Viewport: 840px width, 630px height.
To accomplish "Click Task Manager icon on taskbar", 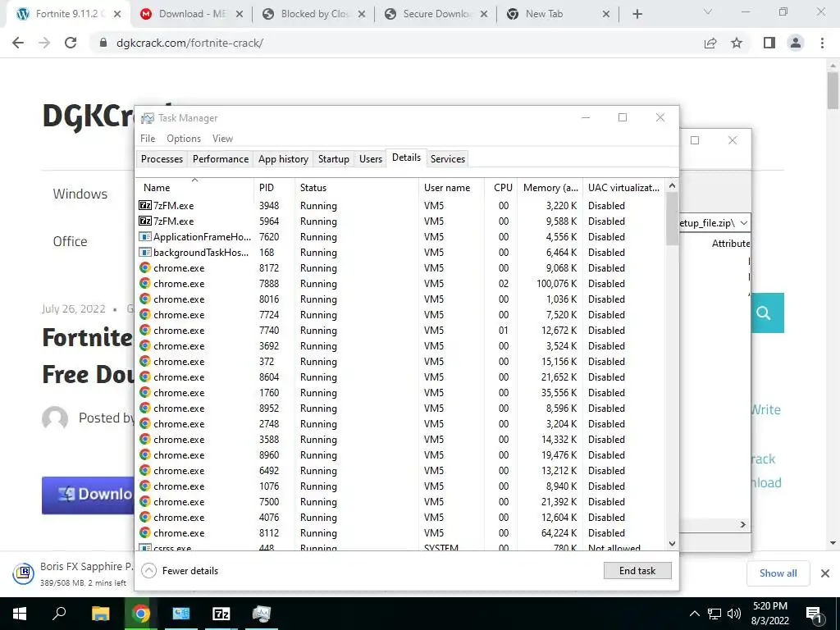I will tap(262, 614).
